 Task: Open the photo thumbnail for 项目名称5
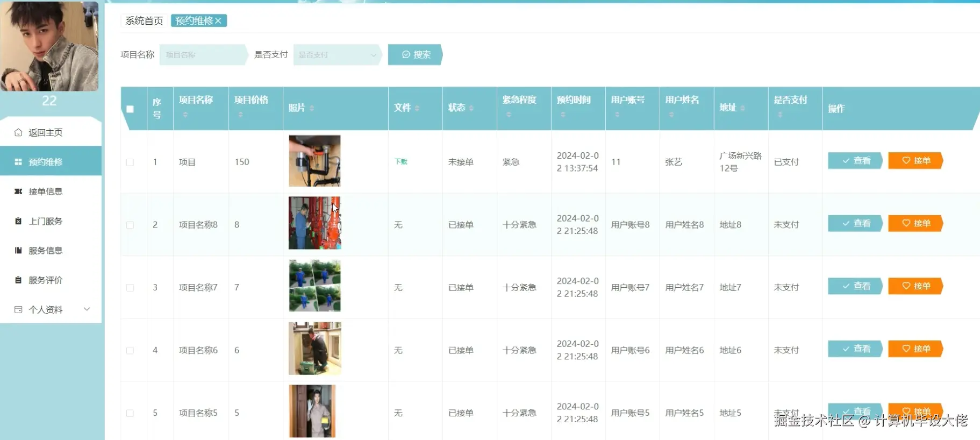(312, 411)
